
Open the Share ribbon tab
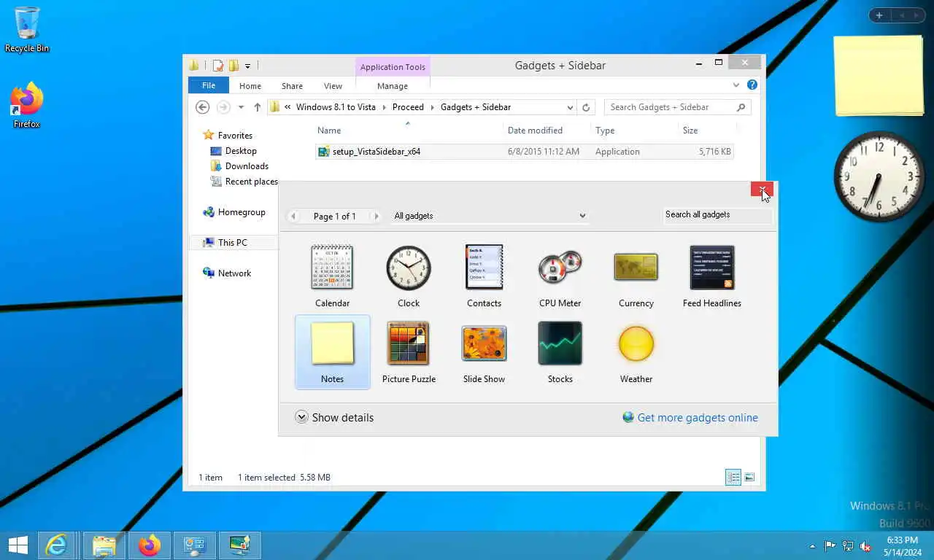click(292, 85)
